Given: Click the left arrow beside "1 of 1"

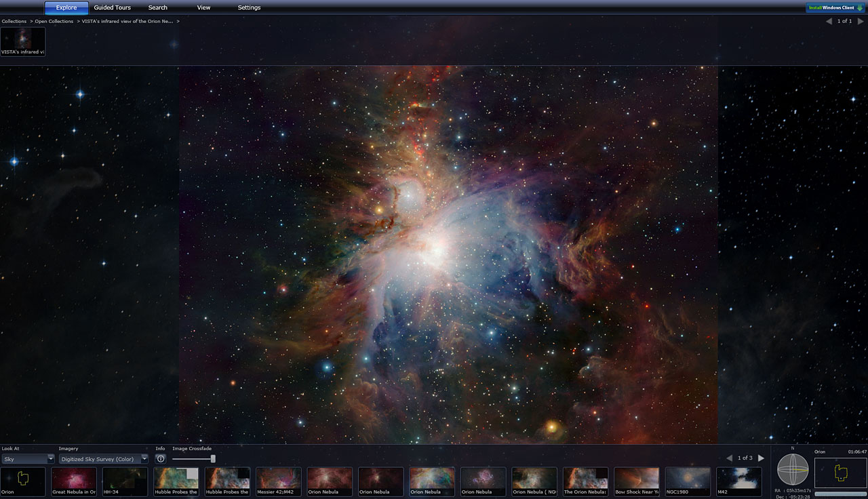Looking at the screenshot, I should click(x=828, y=21).
